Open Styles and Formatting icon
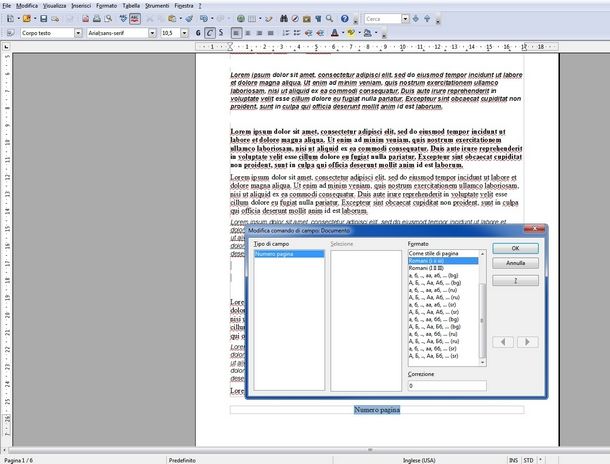Screen dimensions: 610x464 pyautogui.click(x=11, y=33)
